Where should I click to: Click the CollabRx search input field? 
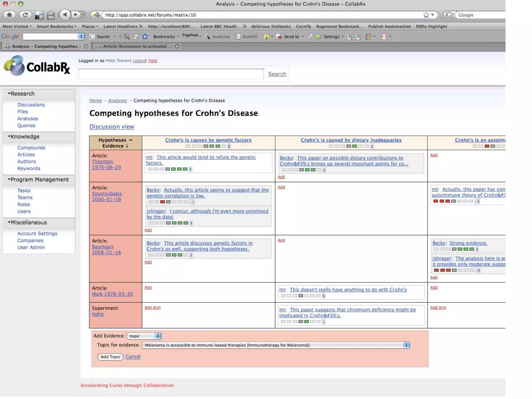[171, 74]
